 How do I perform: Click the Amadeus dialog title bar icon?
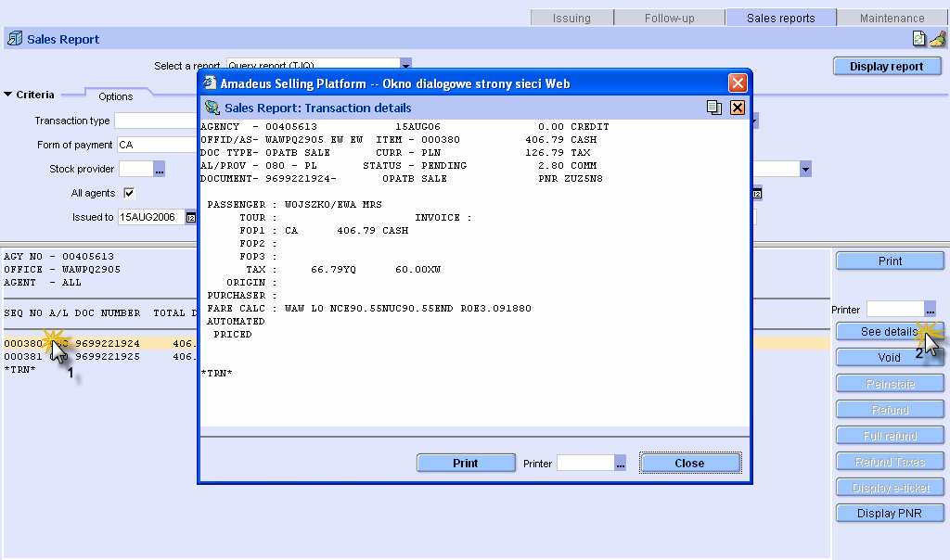click(x=210, y=83)
